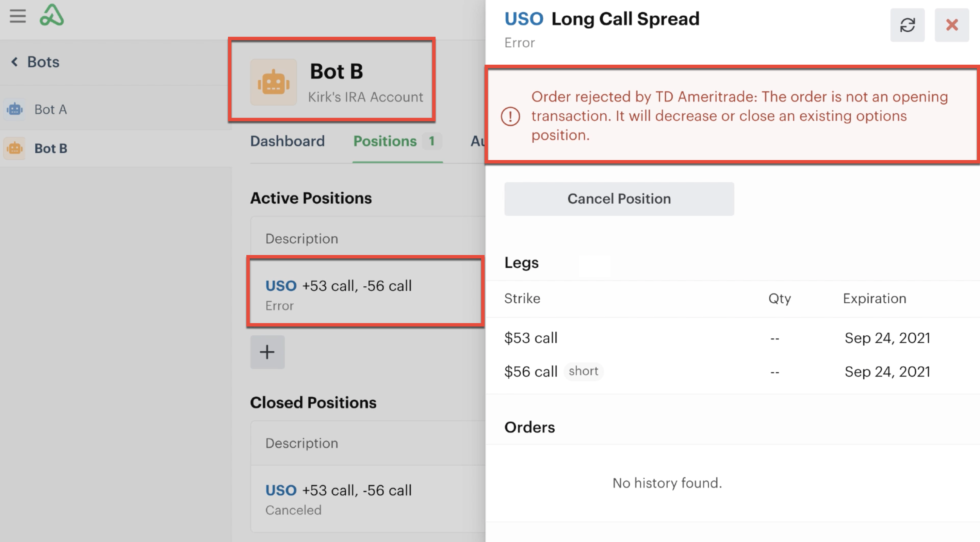Click the Cancel Position button
The image size is (980, 542).
(x=619, y=199)
